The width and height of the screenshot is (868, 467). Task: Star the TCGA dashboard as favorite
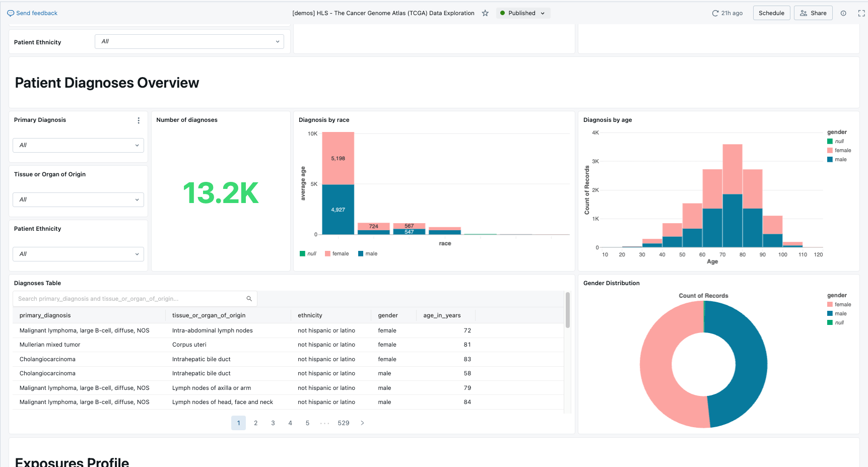point(485,13)
